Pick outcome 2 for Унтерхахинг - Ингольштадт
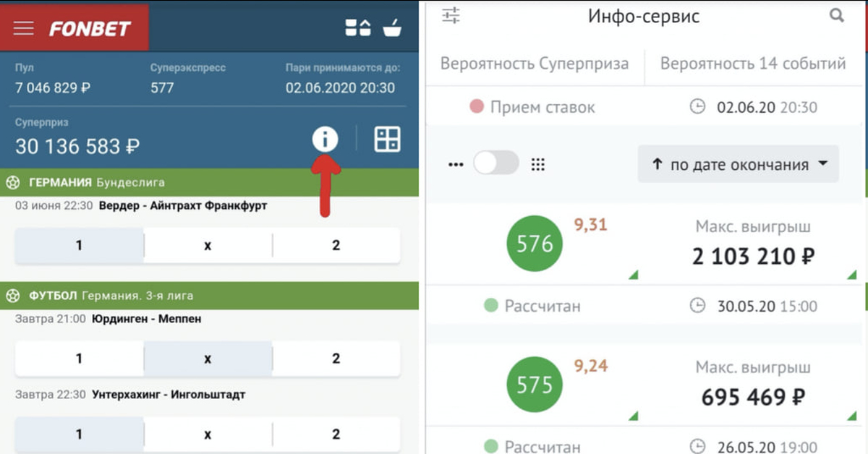This screenshot has width=868, height=454. (336, 434)
